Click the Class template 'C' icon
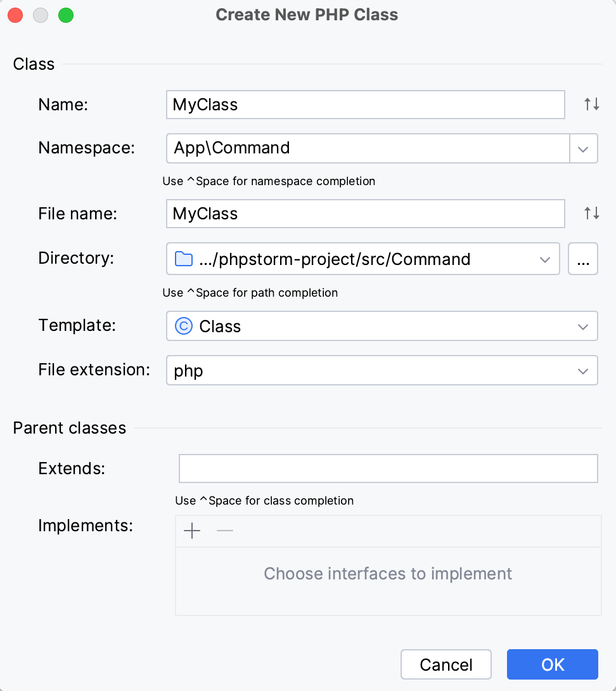The image size is (616, 691). tap(183, 326)
